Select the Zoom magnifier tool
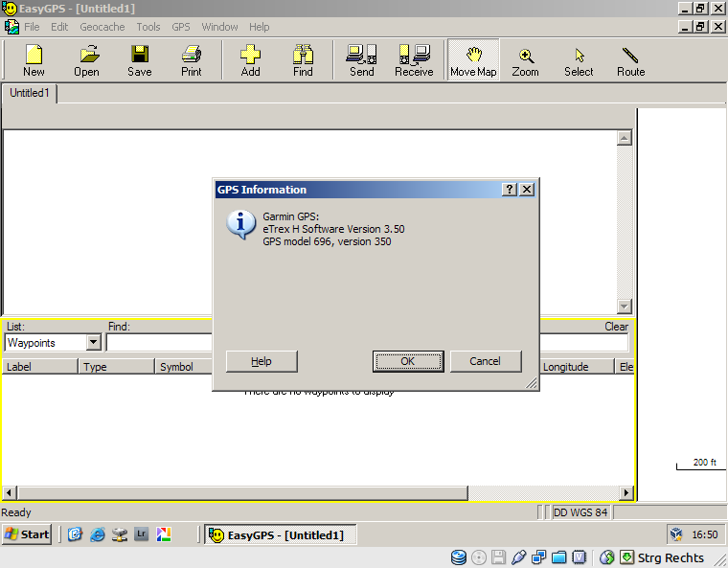This screenshot has height=568, width=728. point(526,60)
